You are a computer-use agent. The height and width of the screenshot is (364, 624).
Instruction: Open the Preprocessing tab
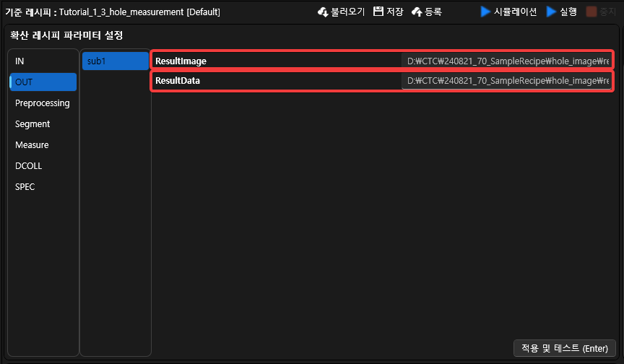click(x=42, y=103)
